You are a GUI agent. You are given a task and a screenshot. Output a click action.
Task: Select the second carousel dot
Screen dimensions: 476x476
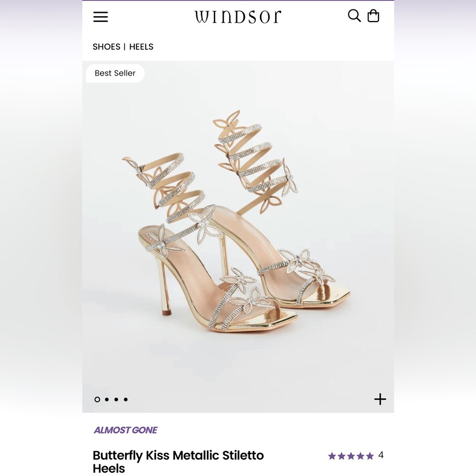[x=107, y=399]
